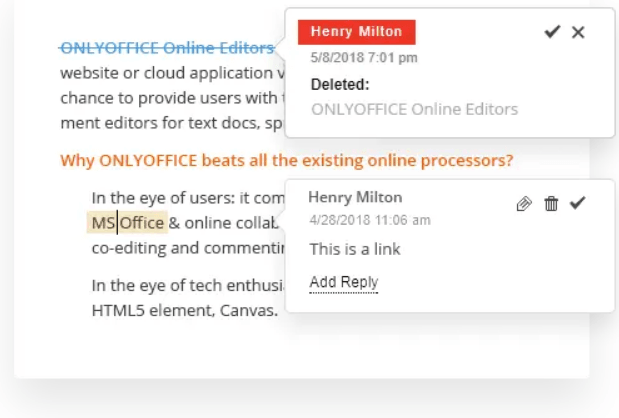Click the orange heading 'Why ONLYOFFICE beats all...'
Image resolution: width=619 pixels, height=418 pixels.
point(287,160)
